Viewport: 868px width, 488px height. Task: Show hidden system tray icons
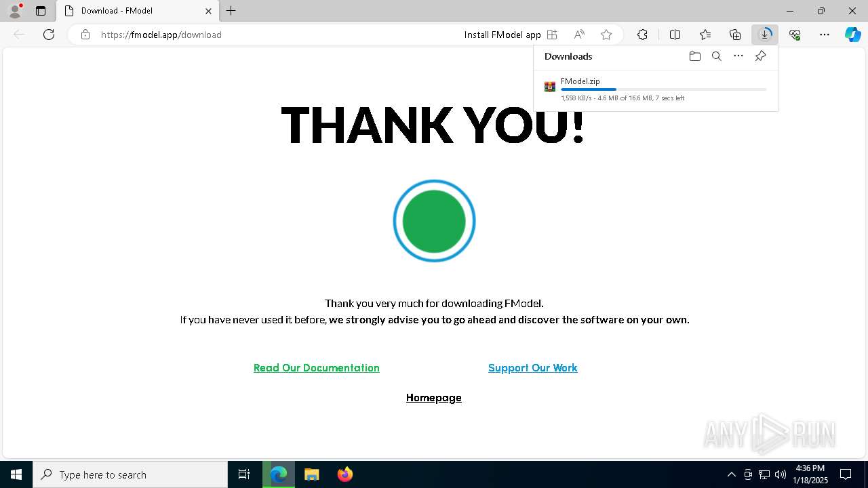pyautogui.click(x=731, y=474)
